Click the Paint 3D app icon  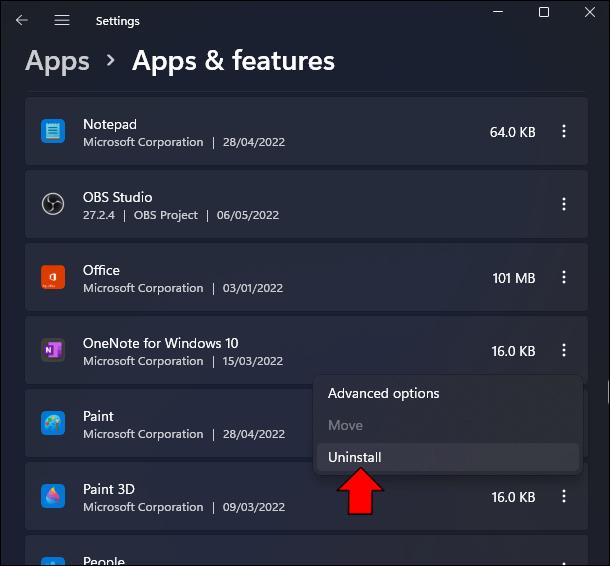pos(53,496)
